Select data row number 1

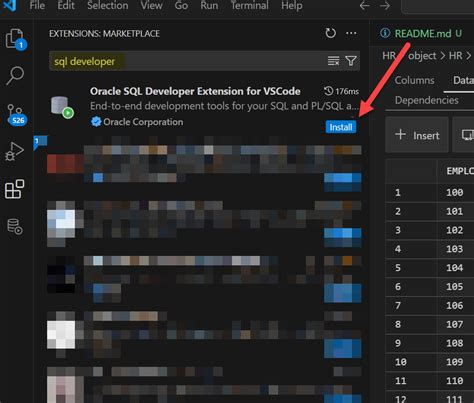click(398, 192)
